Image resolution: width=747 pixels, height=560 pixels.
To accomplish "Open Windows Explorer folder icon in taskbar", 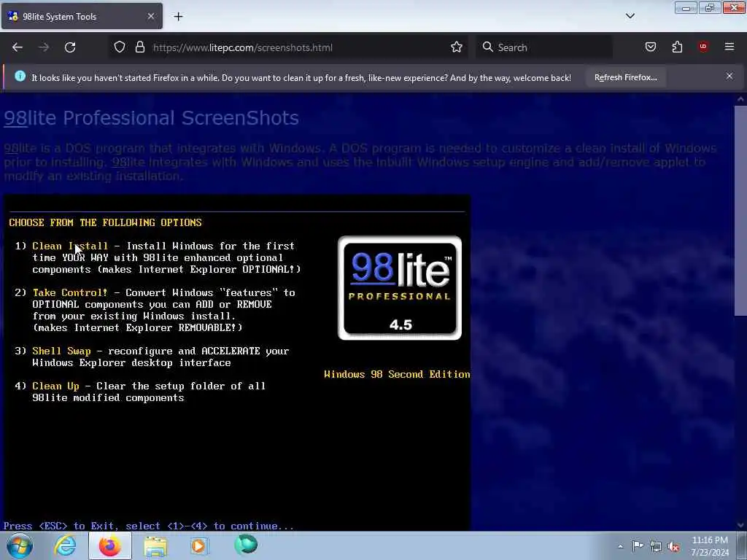I will coord(155,545).
